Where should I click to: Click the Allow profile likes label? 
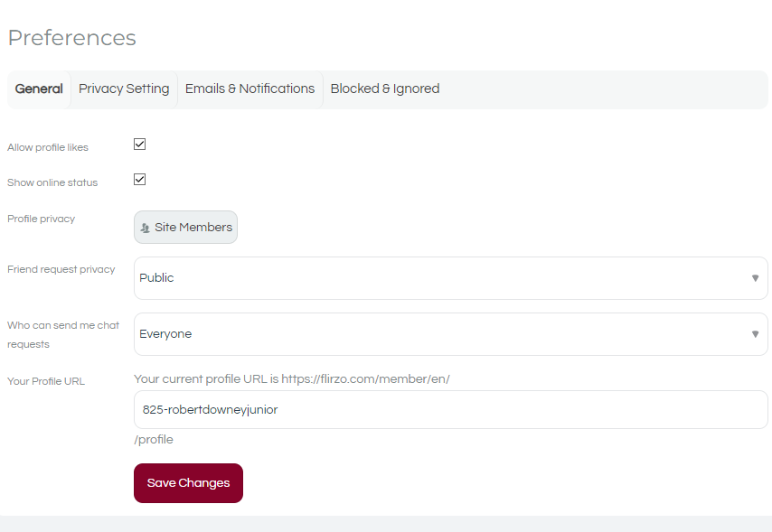click(x=48, y=147)
